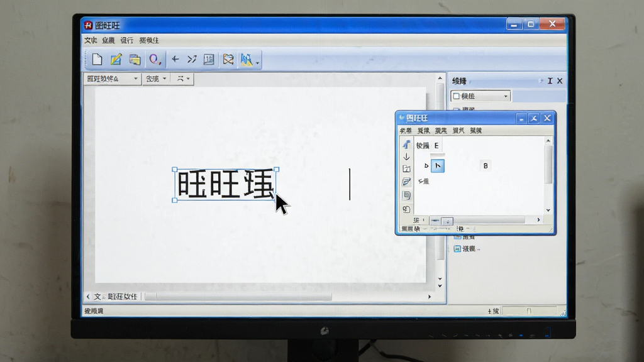Click the sheet tab beside the horizontal scrollbar
This screenshot has width=644, height=362.
pos(116,297)
